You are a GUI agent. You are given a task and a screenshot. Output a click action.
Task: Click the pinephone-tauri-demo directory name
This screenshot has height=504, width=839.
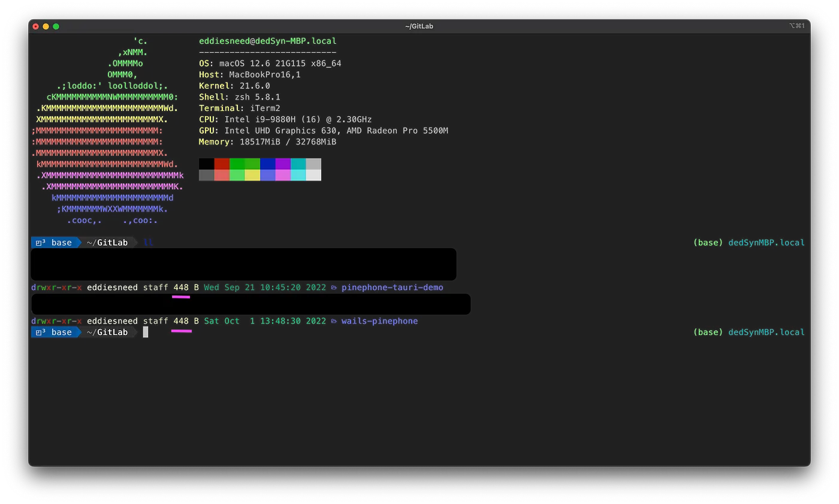(393, 288)
